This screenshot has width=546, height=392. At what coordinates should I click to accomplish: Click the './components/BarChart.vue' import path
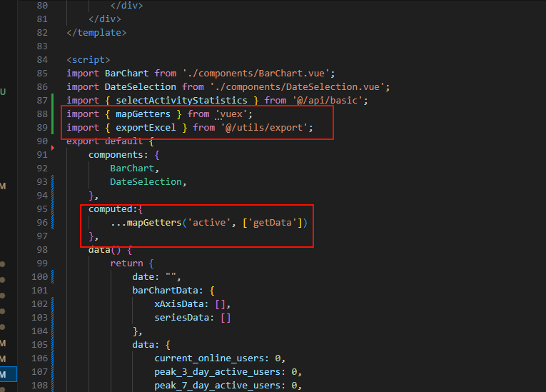click(256, 73)
